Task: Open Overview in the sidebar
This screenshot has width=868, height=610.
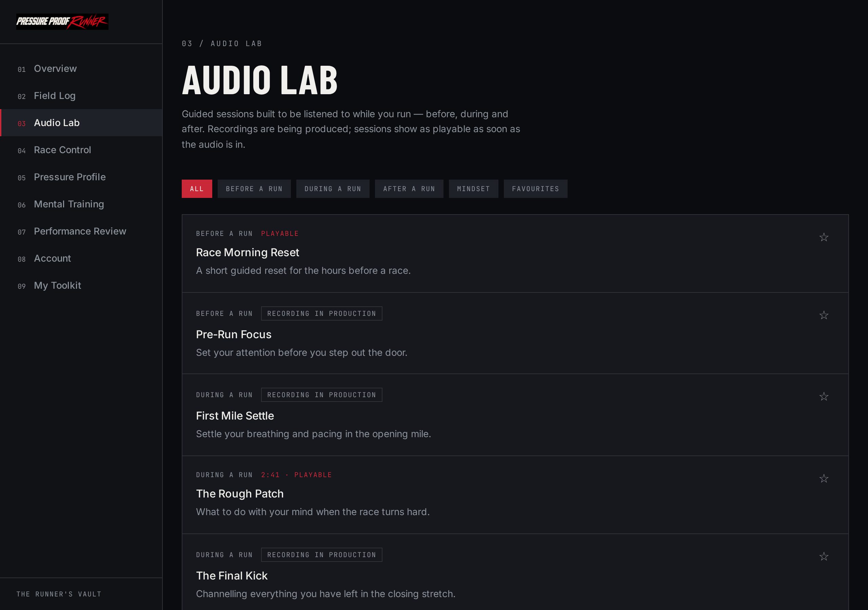Action: pos(81,68)
